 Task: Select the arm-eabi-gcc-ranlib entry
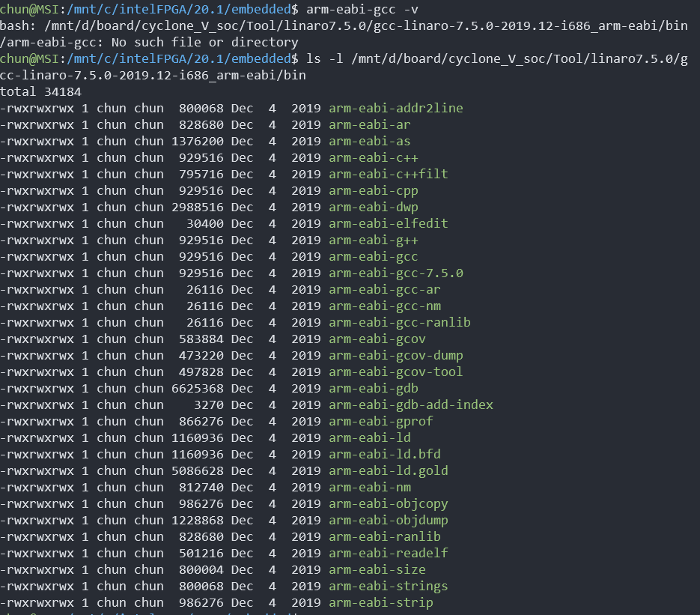(399, 322)
